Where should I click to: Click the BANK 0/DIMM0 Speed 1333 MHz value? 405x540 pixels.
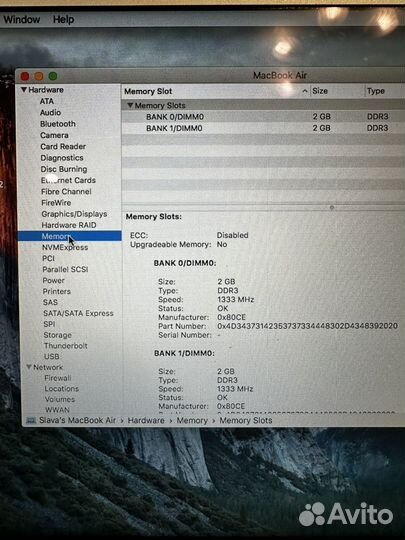pyautogui.click(x=236, y=300)
